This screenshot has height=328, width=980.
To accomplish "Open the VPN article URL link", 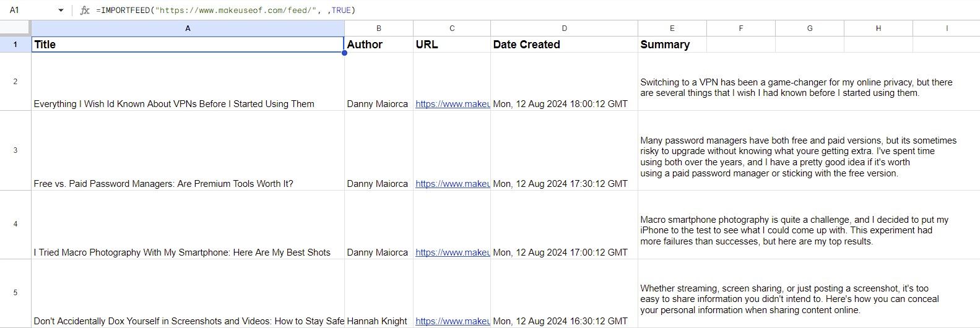I will pyautogui.click(x=452, y=104).
